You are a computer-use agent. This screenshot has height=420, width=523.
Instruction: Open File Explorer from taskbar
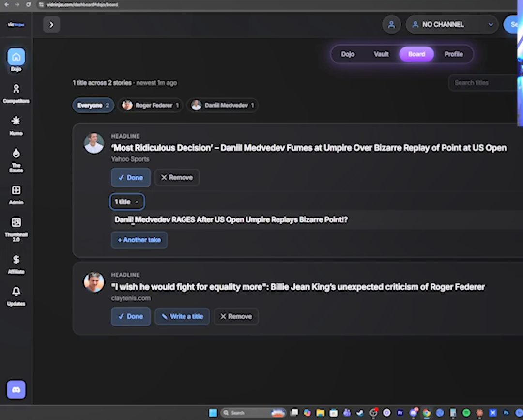pos(320,413)
